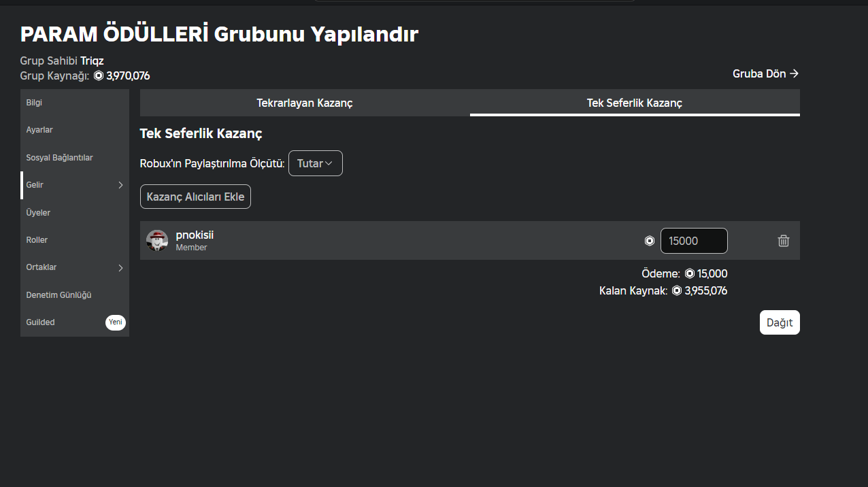The width and height of the screenshot is (868, 487).
Task: Select the Tek Seferlik Kazanç tab
Action: coord(634,103)
